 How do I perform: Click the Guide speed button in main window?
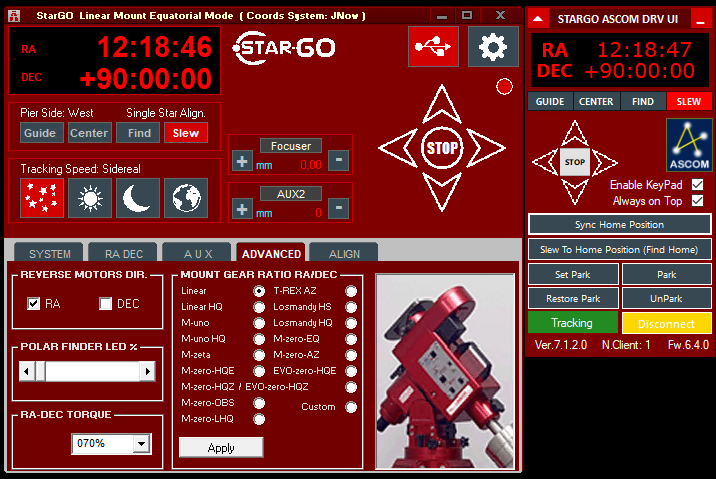42,133
